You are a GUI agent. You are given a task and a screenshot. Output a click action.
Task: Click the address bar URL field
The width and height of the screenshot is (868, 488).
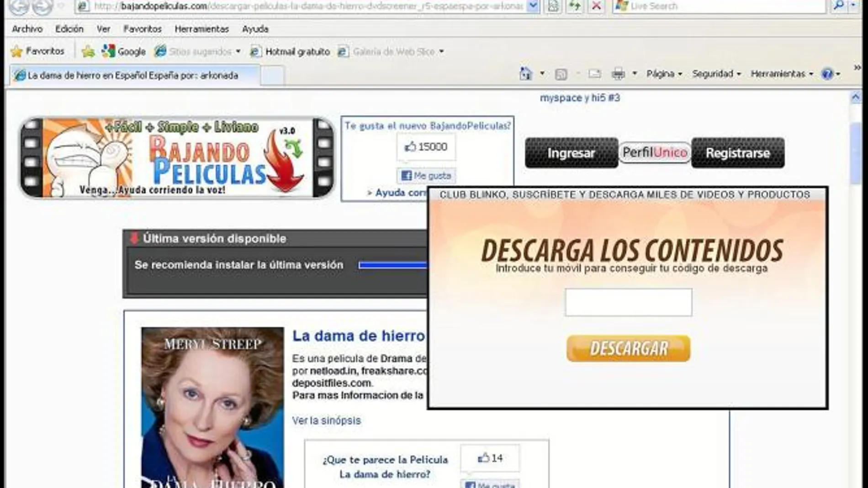coord(301,6)
